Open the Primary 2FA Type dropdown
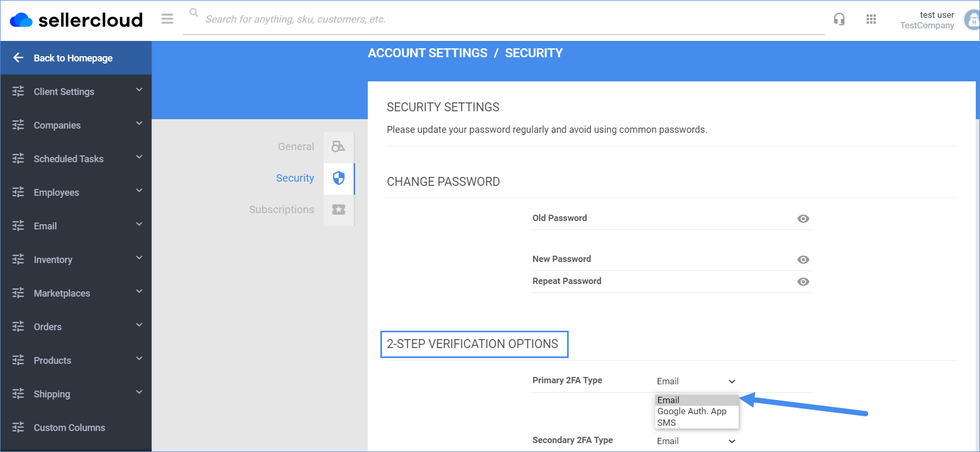This screenshot has height=452, width=980. tap(696, 381)
